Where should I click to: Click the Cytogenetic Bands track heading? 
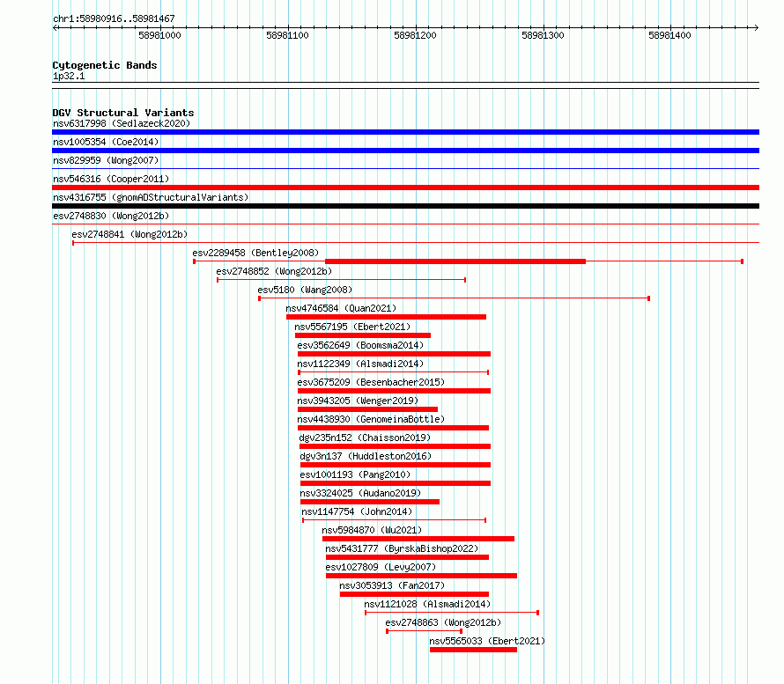[x=105, y=65]
